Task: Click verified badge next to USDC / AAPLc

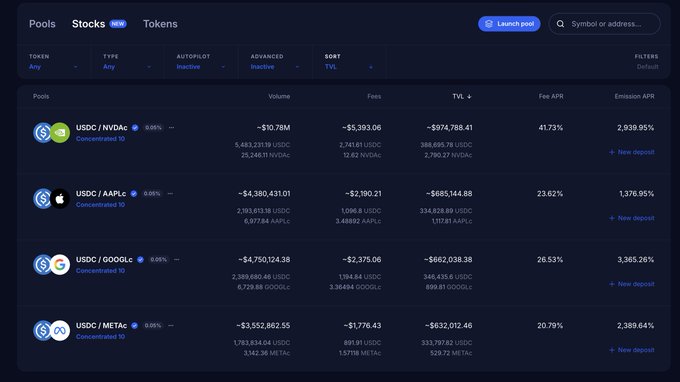Action: point(134,193)
